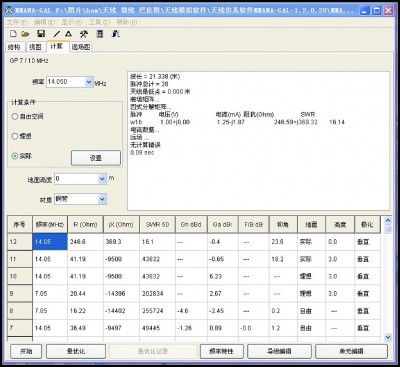Image resolution: width=400 pixels, height=367 pixels.
Task: Click the 369.3 reactance cell
Action: click(x=121, y=242)
